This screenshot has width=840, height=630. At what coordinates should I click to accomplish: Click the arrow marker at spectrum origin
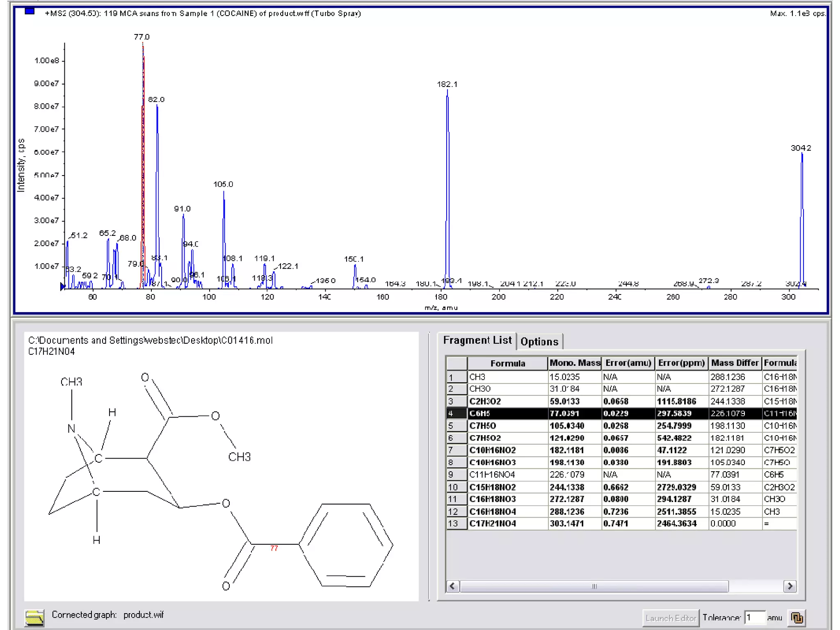tap(63, 286)
